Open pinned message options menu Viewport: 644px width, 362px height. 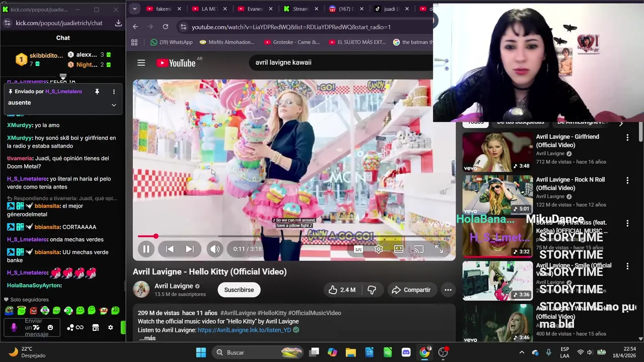coord(114,92)
